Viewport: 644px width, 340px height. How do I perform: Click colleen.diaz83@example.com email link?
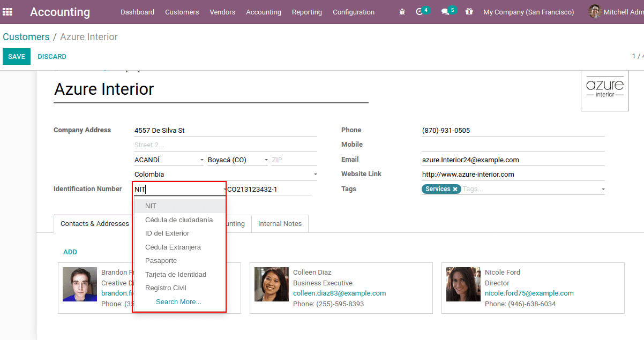tap(340, 293)
